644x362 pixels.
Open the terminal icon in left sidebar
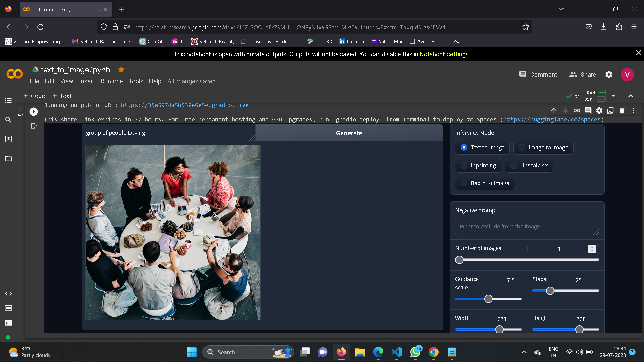tap(8, 323)
